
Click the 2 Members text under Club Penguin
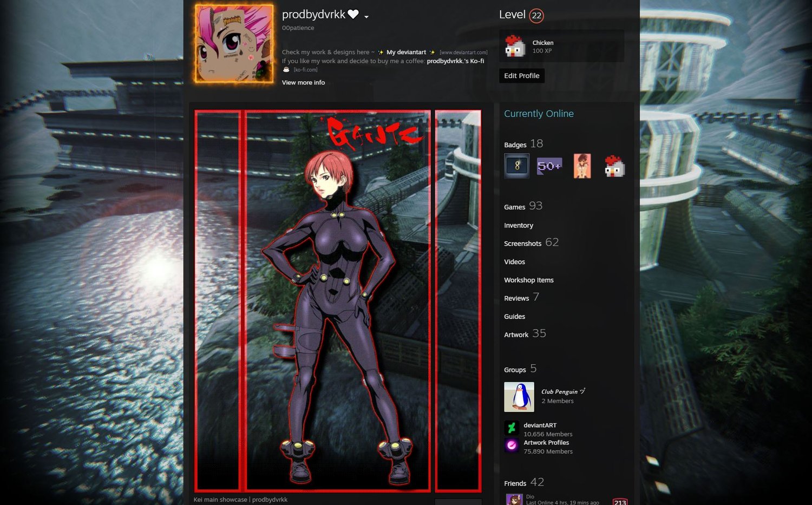pos(558,401)
